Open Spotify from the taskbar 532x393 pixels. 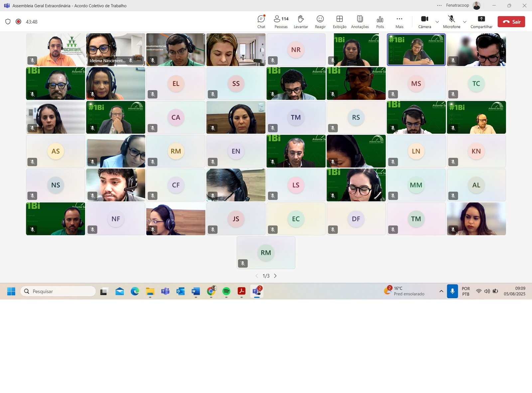[226, 292]
